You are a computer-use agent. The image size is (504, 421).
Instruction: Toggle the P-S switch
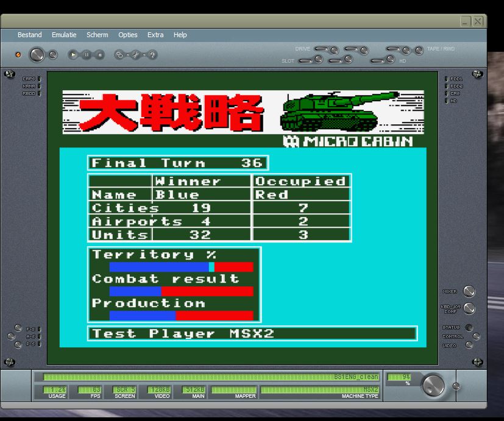[x=18, y=328]
